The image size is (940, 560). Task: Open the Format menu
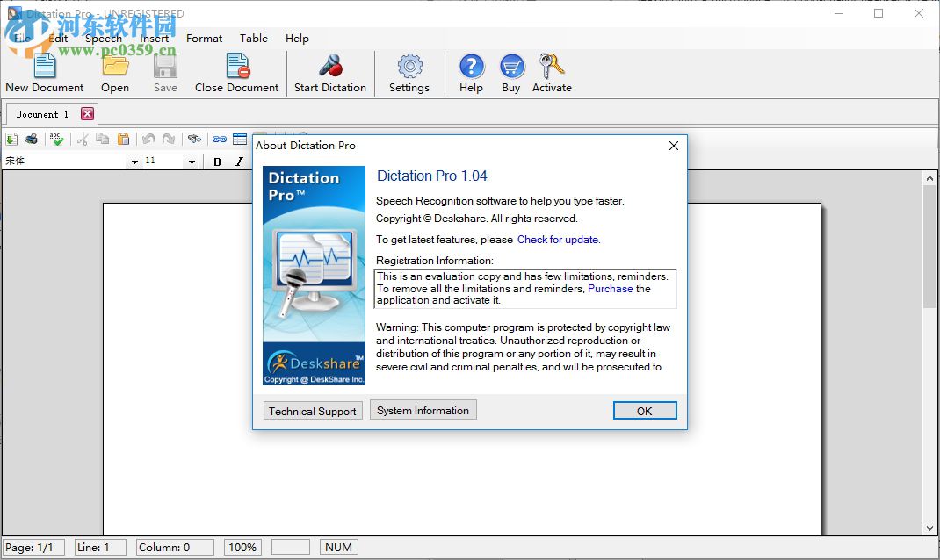(204, 39)
